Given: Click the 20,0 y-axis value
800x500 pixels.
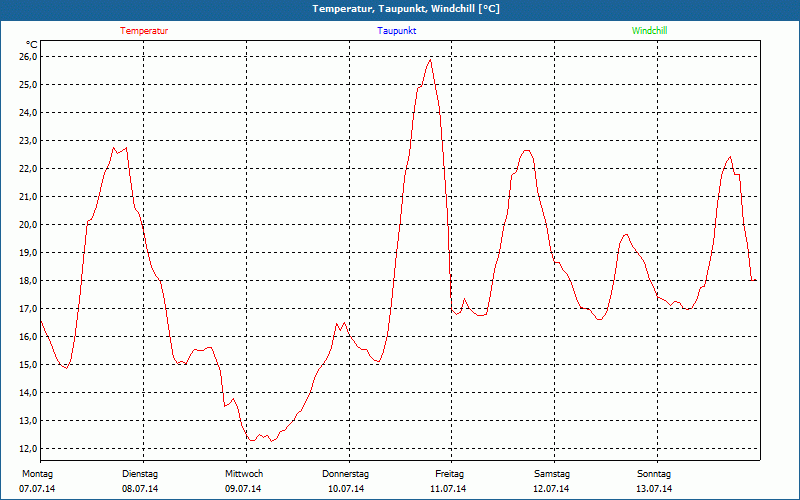Looking at the screenshot, I should [29, 225].
